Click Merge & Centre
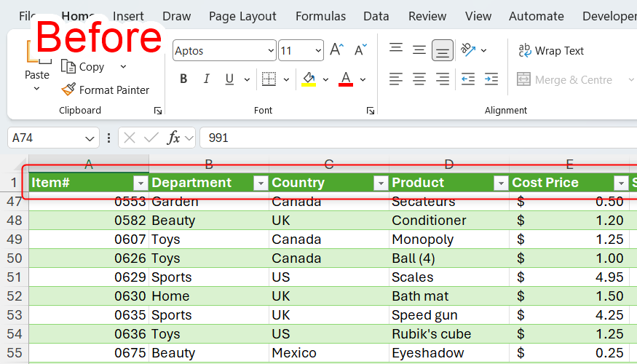Image resolution: width=637 pixels, height=364 pixels. coord(565,79)
